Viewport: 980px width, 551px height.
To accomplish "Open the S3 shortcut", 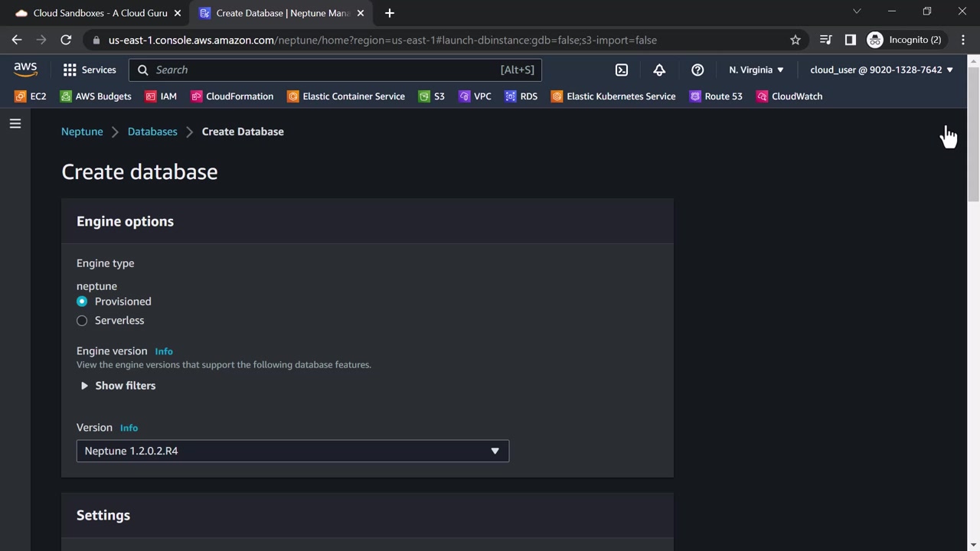I will click(x=432, y=96).
